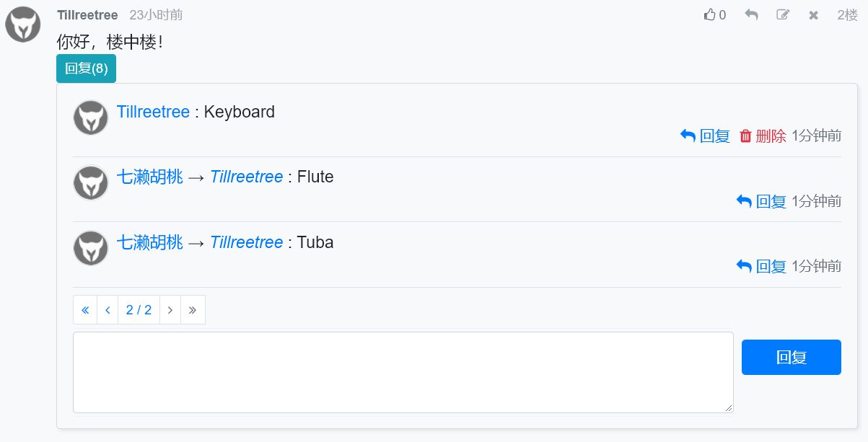Jump to last page of replies
The image size is (868, 442).
tap(193, 310)
